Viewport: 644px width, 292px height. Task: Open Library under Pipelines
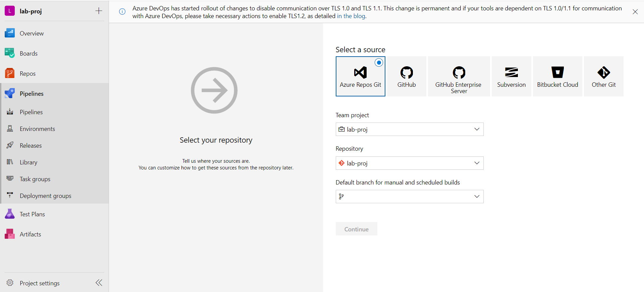point(29,162)
